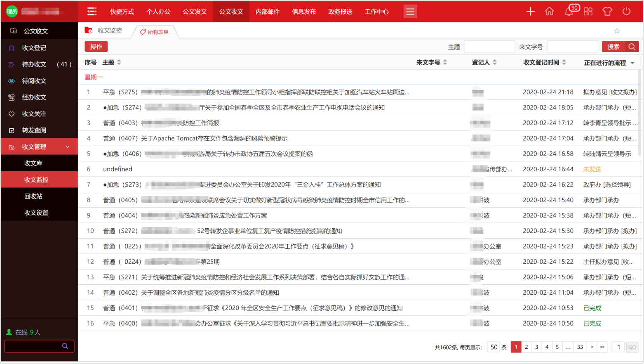Open page 33 in pagination

580,347
